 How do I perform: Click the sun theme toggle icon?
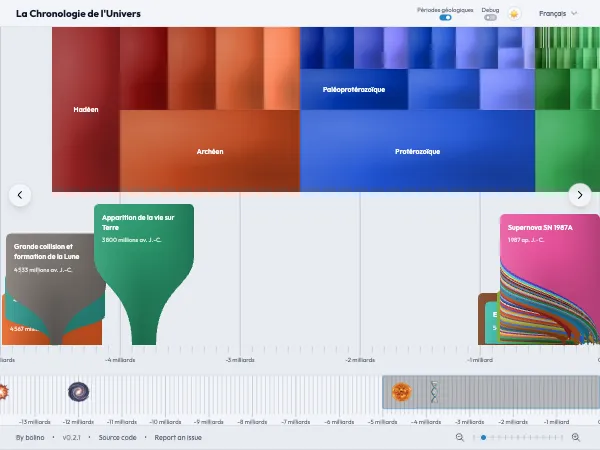click(514, 14)
